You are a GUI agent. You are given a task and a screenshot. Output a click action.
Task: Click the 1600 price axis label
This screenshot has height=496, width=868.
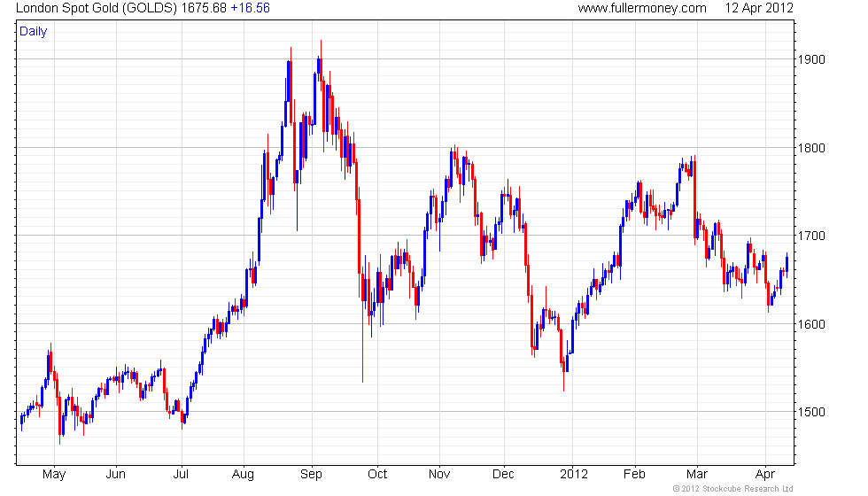811,324
